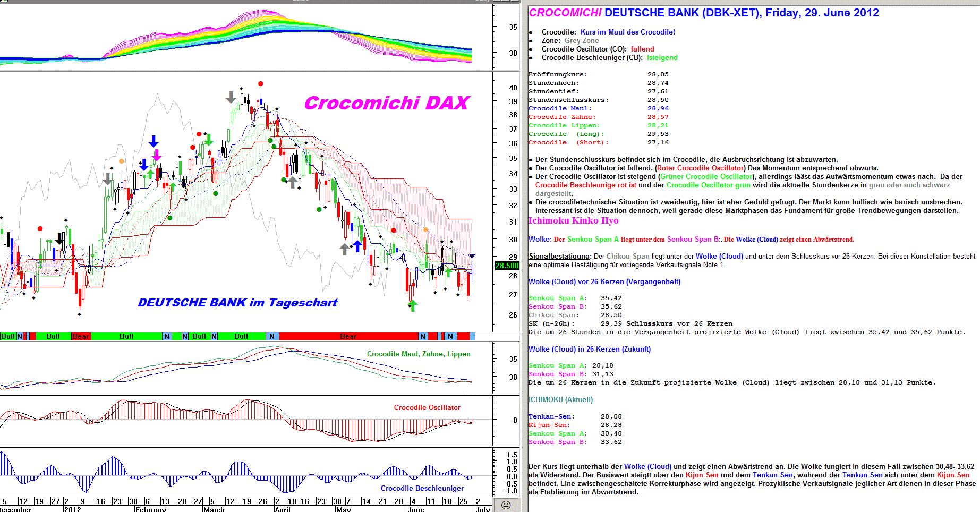Viewport: 980px width, 512px height.
Task: Click the Crocodile Beschleuniger panel label
Action: click(422, 488)
